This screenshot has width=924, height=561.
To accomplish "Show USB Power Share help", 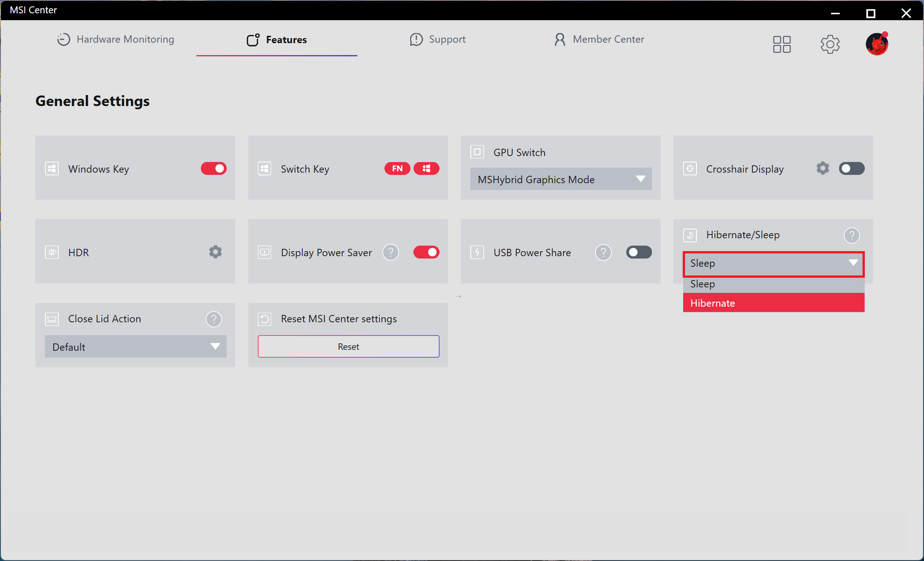I will (x=603, y=252).
